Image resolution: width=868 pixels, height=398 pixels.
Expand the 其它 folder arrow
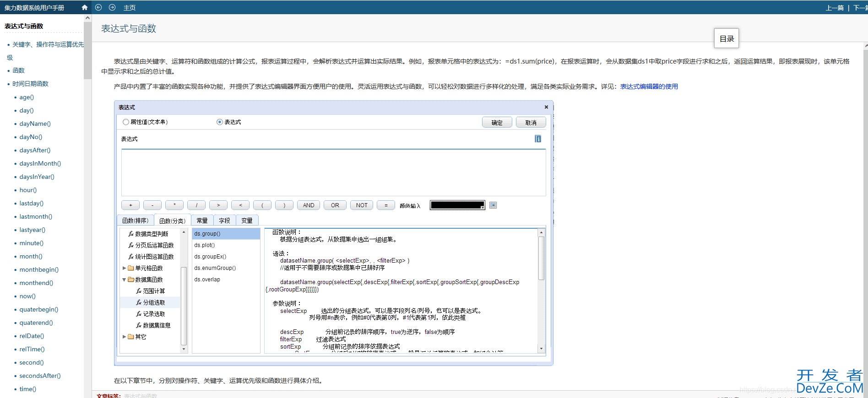[x=124, y=337]
